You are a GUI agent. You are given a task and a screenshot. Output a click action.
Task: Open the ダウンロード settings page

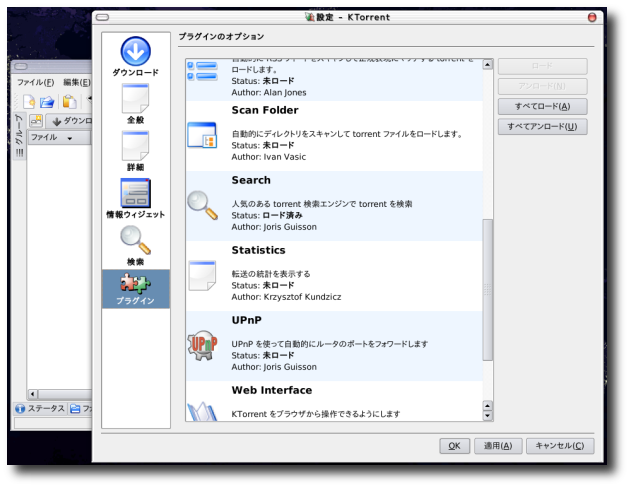[x=135, y=56]
